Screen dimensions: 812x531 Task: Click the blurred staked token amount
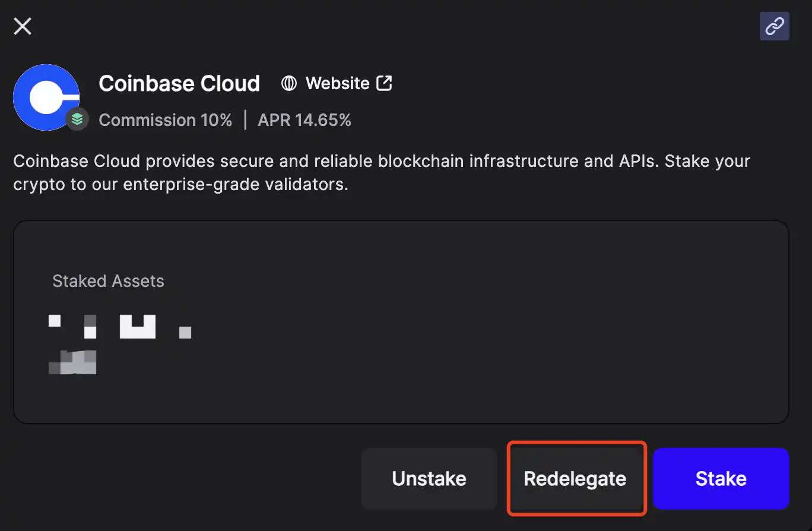click(119, 326)
